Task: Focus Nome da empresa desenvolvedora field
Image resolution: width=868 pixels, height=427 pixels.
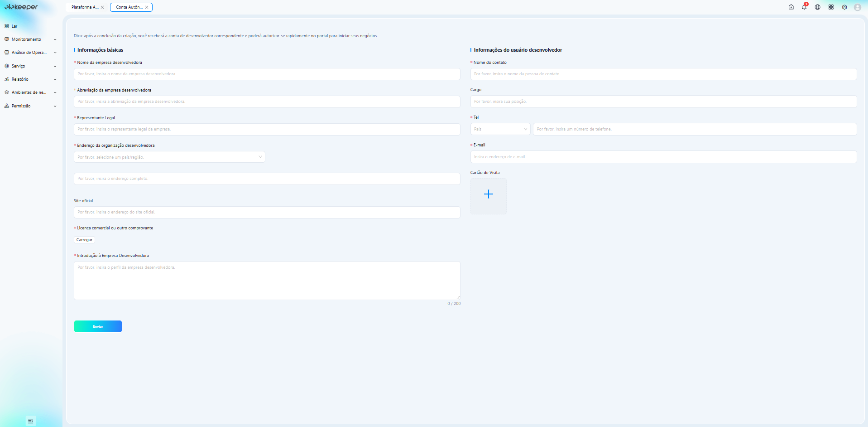Action: pos(267,74)
